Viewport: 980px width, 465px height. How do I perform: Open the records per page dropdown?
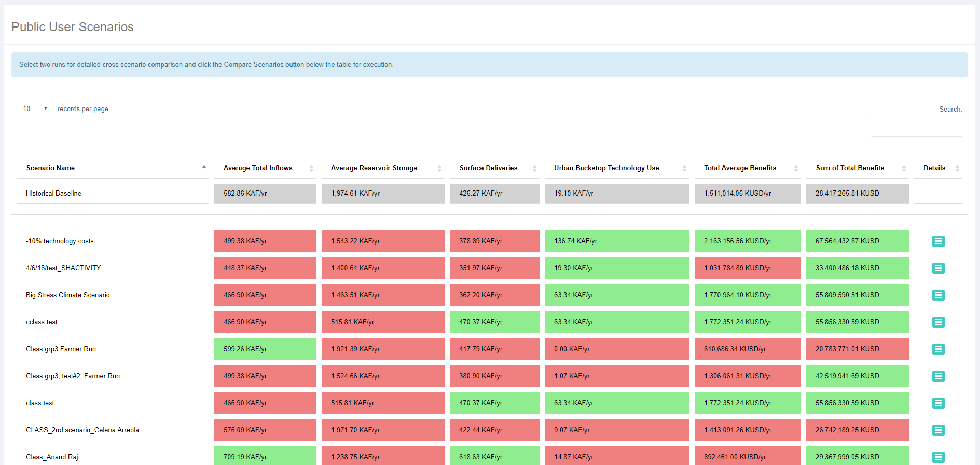pos(35,108)
